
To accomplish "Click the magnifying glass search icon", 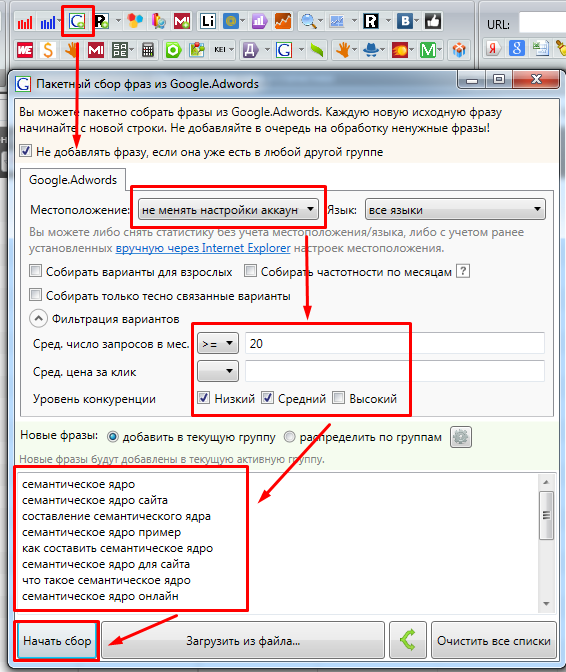I will click(308, 21).
